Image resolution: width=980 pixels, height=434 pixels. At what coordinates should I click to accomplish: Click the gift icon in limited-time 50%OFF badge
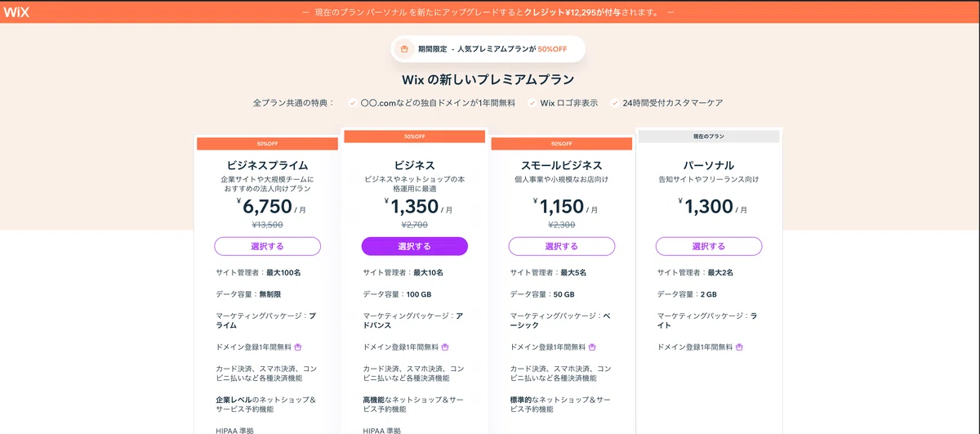click(403, 49)
